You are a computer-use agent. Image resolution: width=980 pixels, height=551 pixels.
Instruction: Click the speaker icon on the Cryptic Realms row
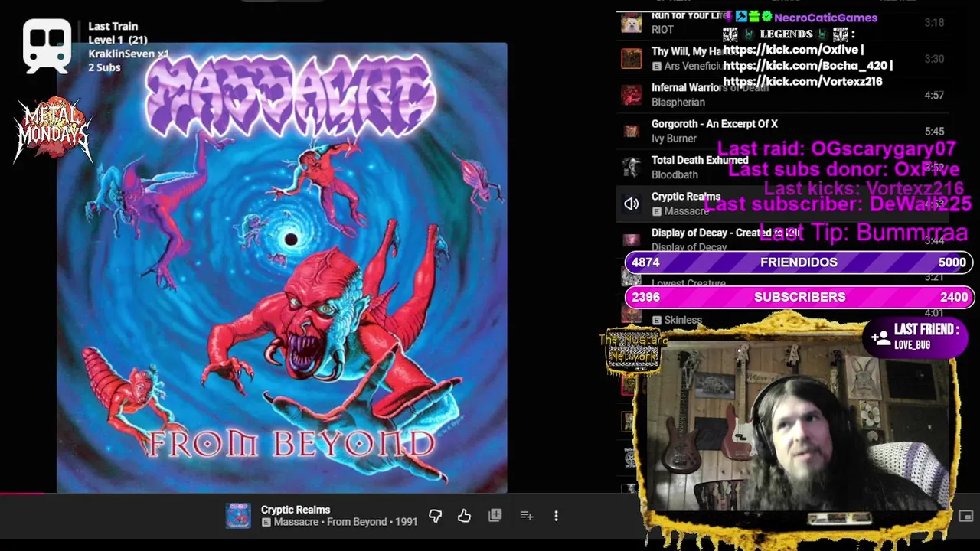point(631,204)
